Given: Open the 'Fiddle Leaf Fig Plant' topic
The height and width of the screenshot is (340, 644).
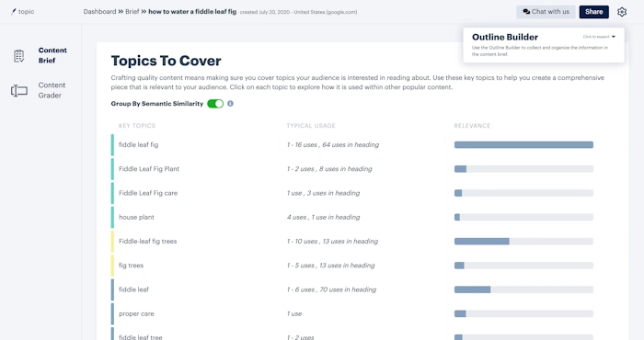Looking at the screenshot, I should tap(149, 169).
